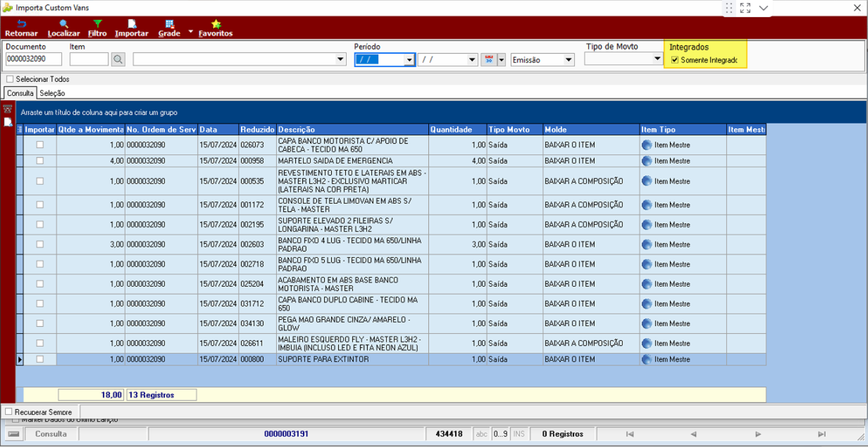This screenshot has width=868, height=447.
Task: Open the Tipo de Movto dropdown
Action: (658, 59)
